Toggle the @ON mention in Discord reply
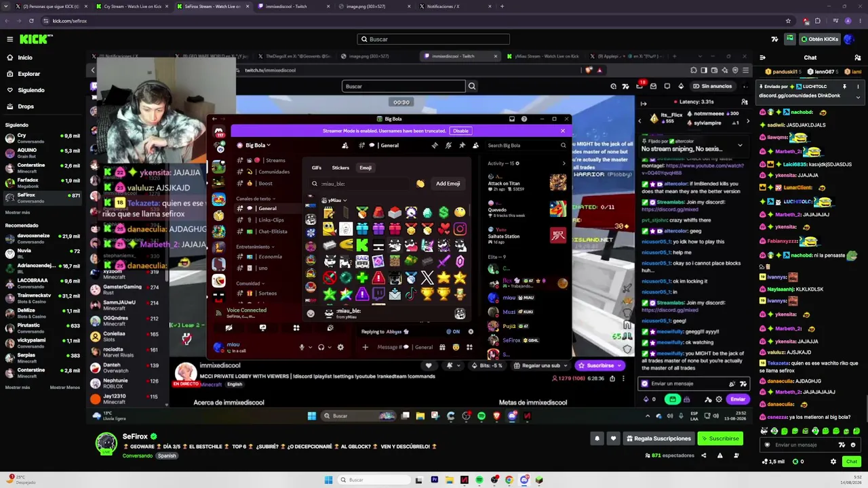Viewport: 868px width, 488px height. click(454, 331)
